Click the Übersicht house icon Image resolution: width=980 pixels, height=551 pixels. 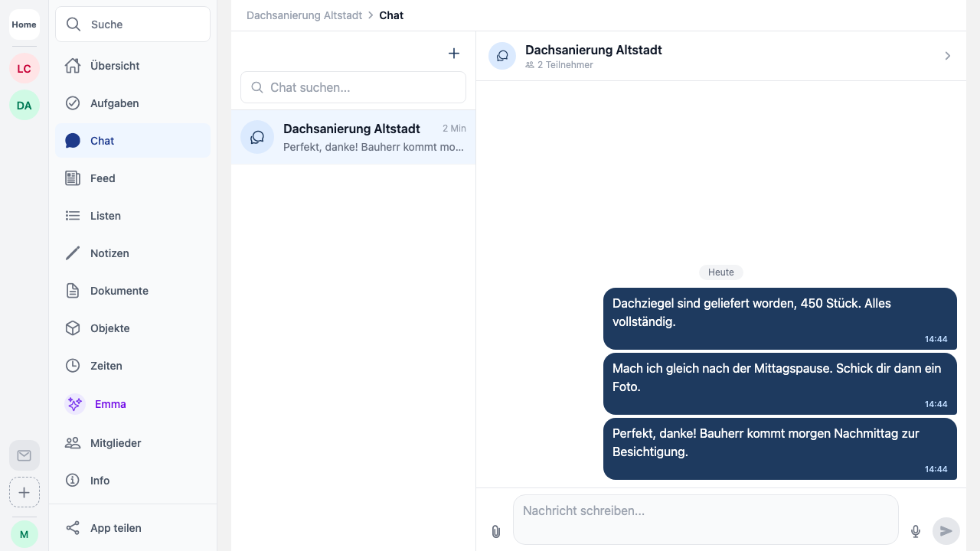(x=73, y=66)
